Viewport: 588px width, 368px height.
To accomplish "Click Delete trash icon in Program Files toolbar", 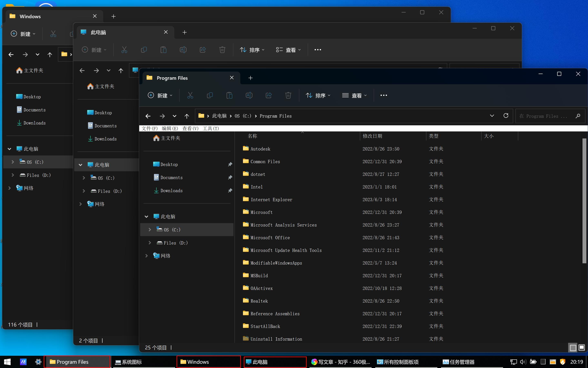I will pos(288,95).
